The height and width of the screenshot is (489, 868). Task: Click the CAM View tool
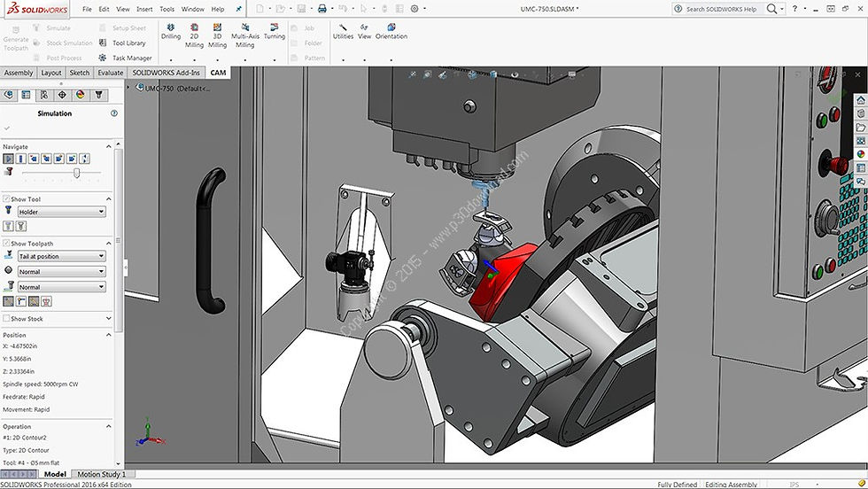(x=364, y=32)
